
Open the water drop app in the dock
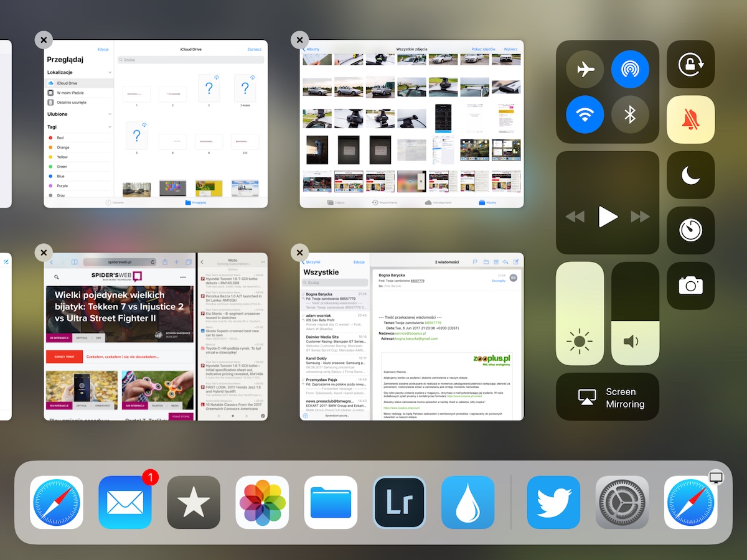[467, 502]
